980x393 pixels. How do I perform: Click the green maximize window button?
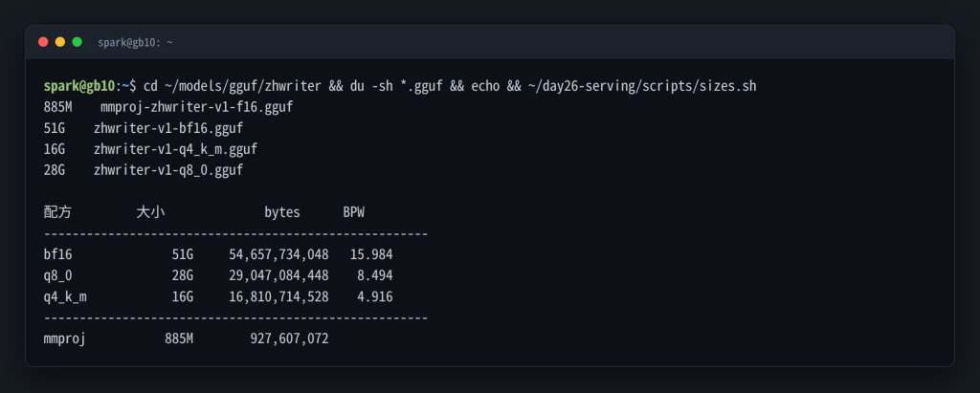click(x=77, y=42)
